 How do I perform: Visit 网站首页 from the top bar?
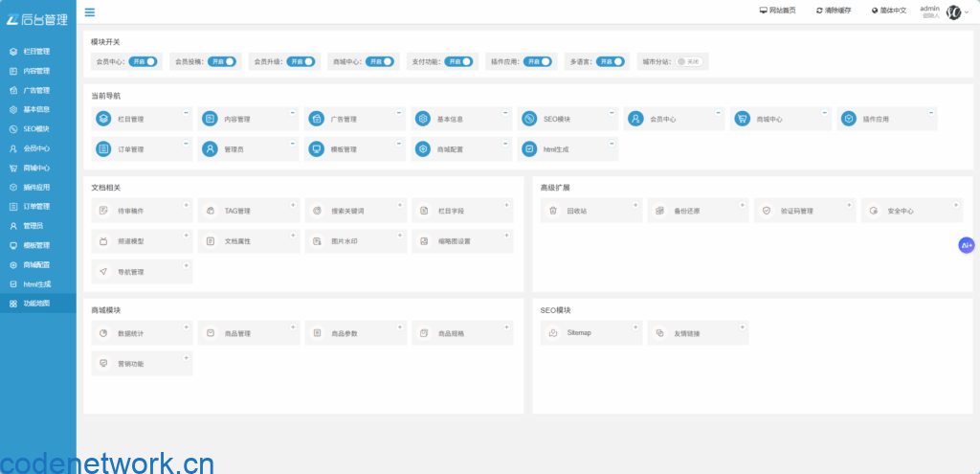[777, 11]
